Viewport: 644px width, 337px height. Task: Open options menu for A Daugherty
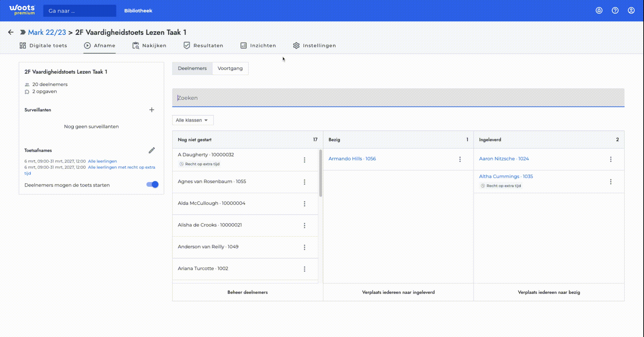click(x=305, y=160)
